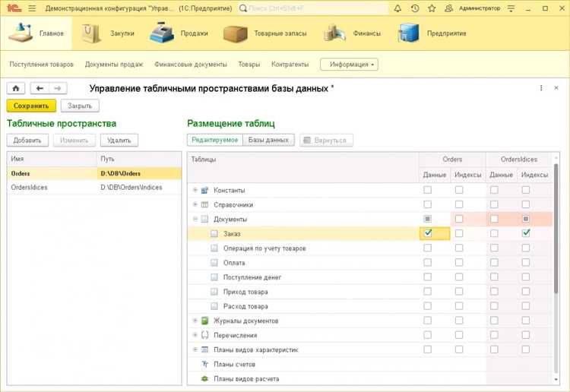Viewport: 570px width, 392px height.
Task: Check OrdersIdices Индексы for Перечисления
Action: pyautogui.click(x=526, y=335)
